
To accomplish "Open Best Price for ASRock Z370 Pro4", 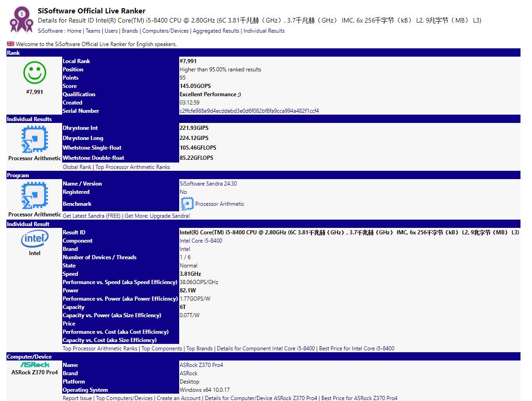I will 359,398.
